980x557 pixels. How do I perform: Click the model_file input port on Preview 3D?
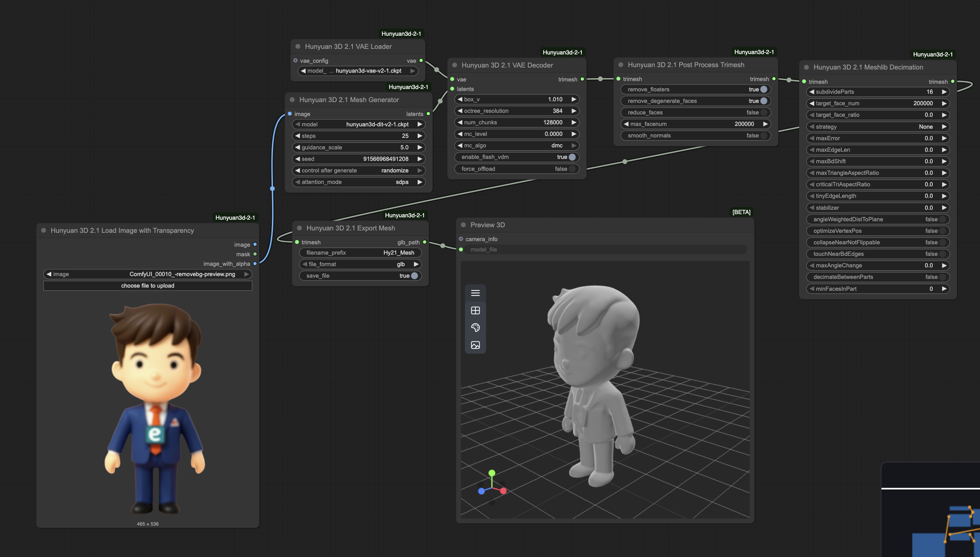pyautogui.click(x=461, y=249)
